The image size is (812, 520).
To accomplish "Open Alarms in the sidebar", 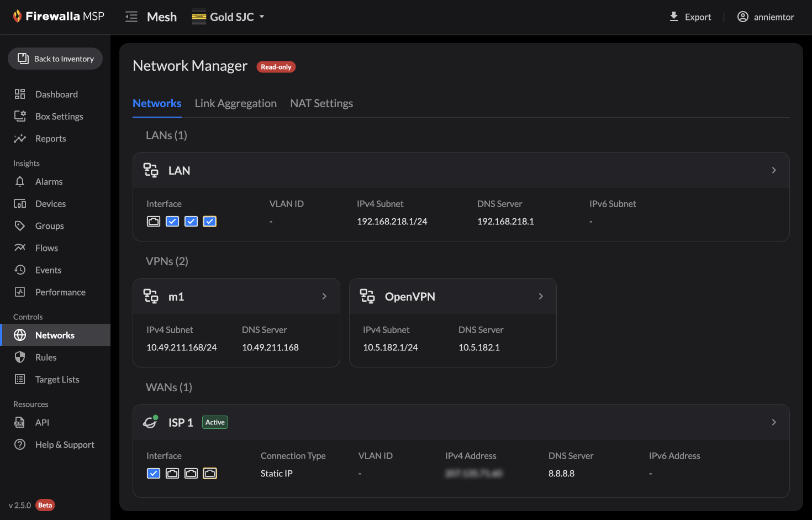I will pyautogui.click(x=49, y=182).
